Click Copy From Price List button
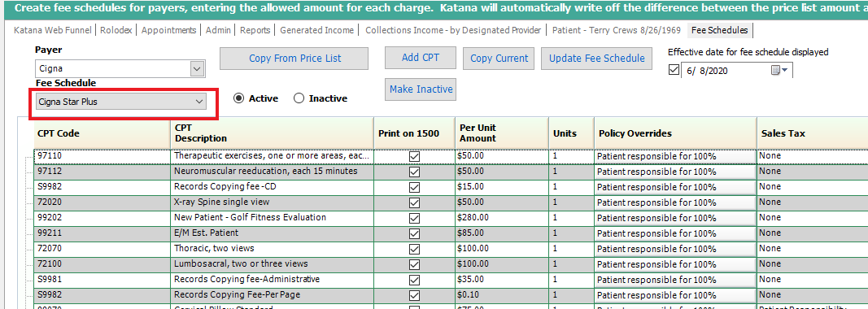The height and width of the screenshot is (309, 868). pos(294,59)
